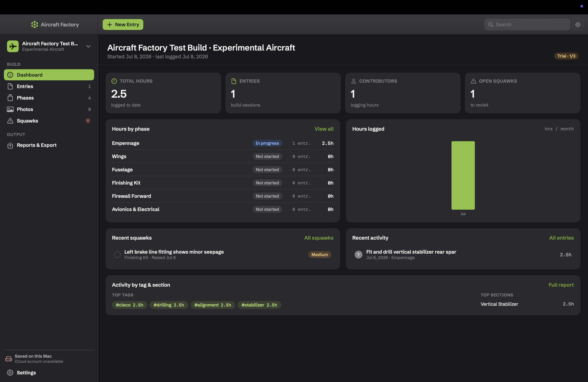Select the #drilling tag chip

[169, 305]
